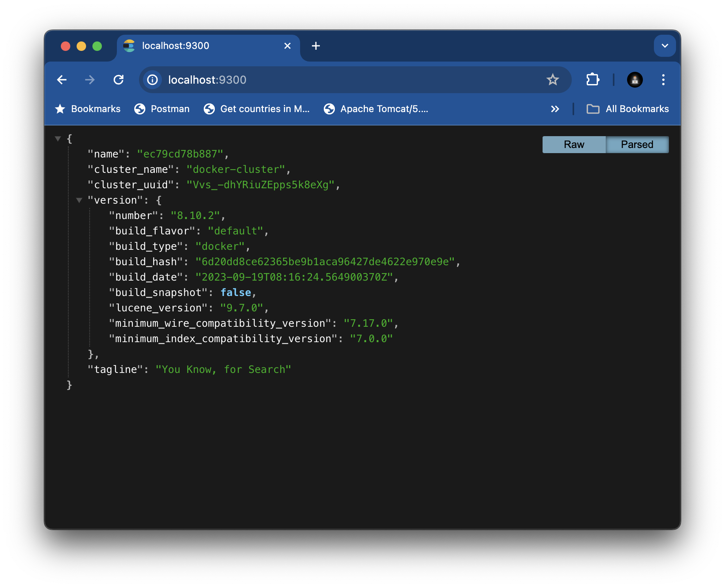Click the "8.10.2" version number
Screen dimensions: 725x588
click(195, 215)
